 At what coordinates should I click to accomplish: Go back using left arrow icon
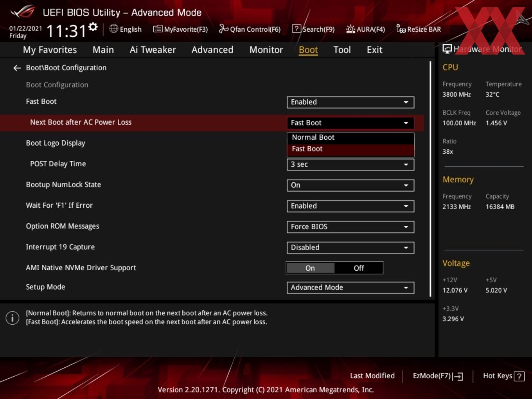point(17,68)
